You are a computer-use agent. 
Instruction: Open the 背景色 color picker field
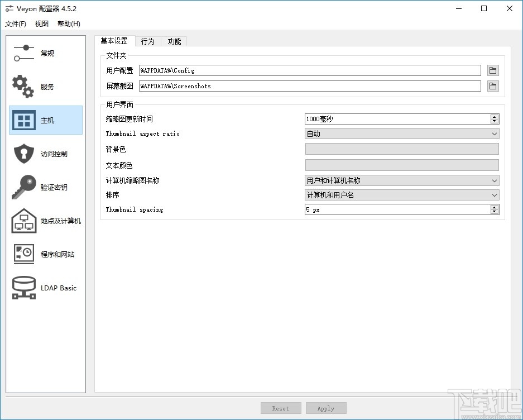(402, 149)
